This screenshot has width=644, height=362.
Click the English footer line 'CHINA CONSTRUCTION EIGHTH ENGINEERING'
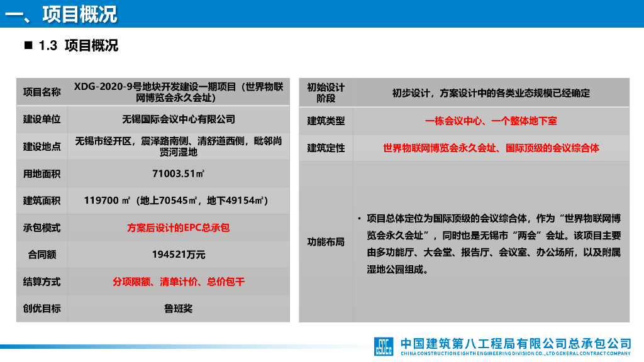click(516, 353)
